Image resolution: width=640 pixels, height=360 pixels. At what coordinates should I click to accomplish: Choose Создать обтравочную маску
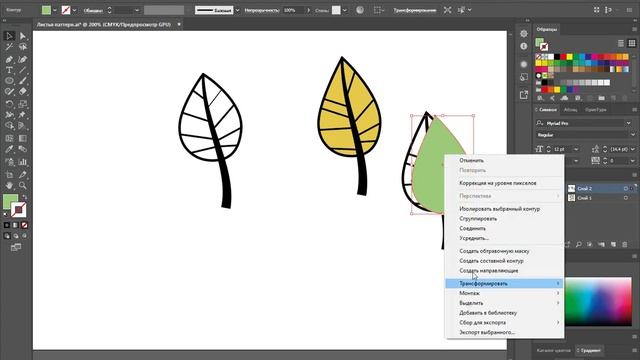pos(494,251)
